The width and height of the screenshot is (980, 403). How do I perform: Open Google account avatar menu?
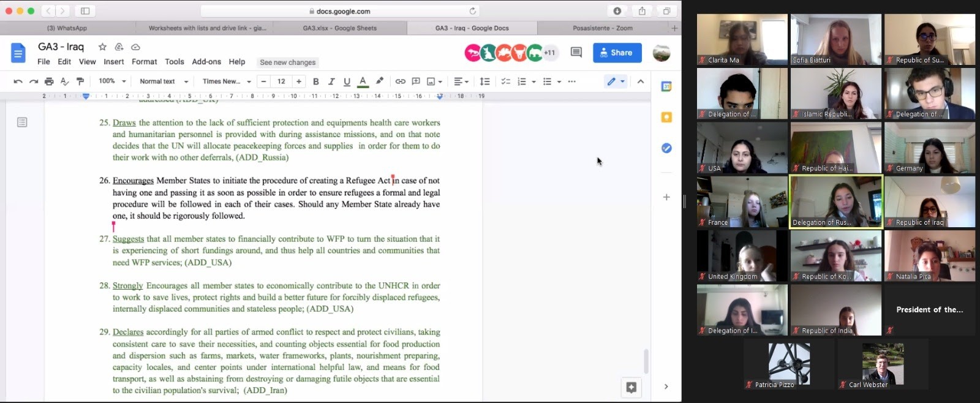point(661,53)
